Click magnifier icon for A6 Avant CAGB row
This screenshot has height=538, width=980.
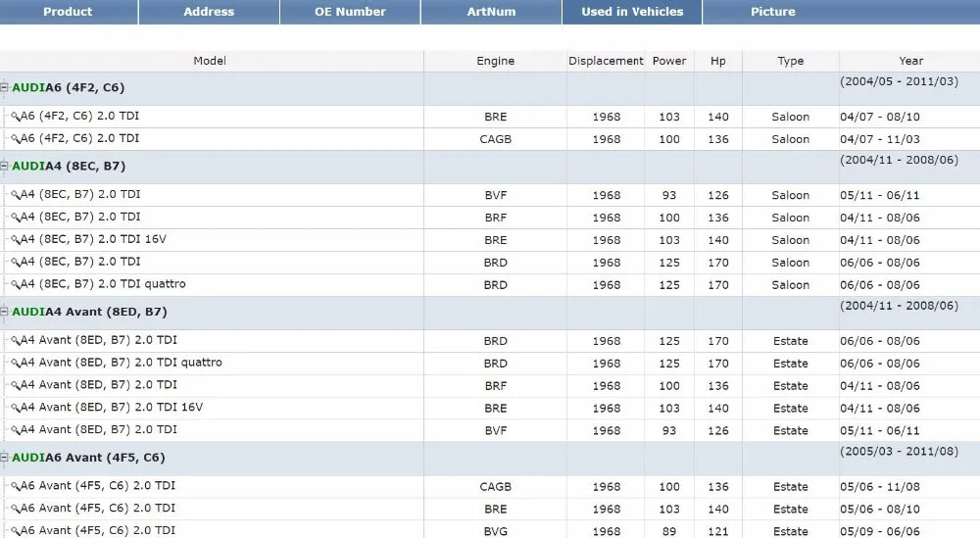(16, 486)
